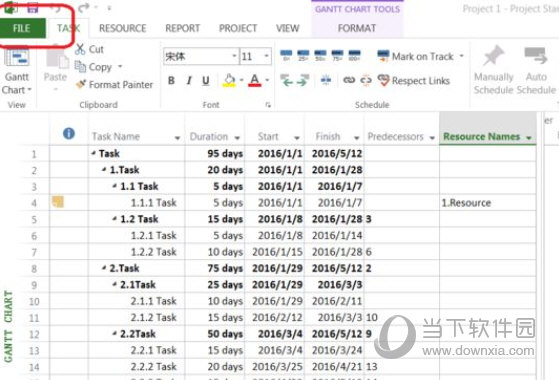Select the 1.2.2 Task name cell

(x=137, y=252)
